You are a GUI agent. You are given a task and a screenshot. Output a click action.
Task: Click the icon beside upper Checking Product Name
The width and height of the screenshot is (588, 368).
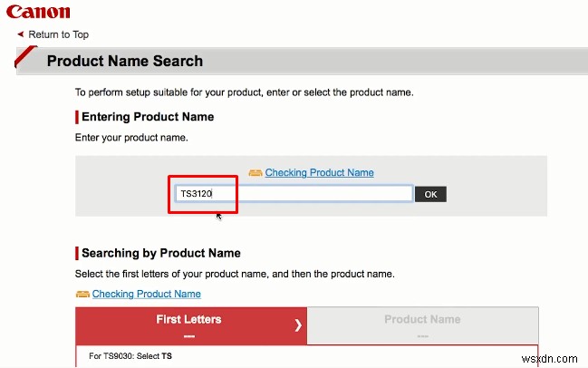[x=255, y=172]
